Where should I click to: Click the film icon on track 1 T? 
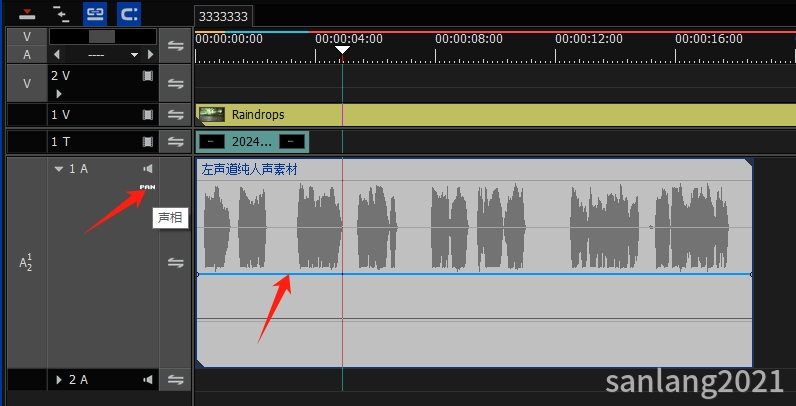coord(148,142)
